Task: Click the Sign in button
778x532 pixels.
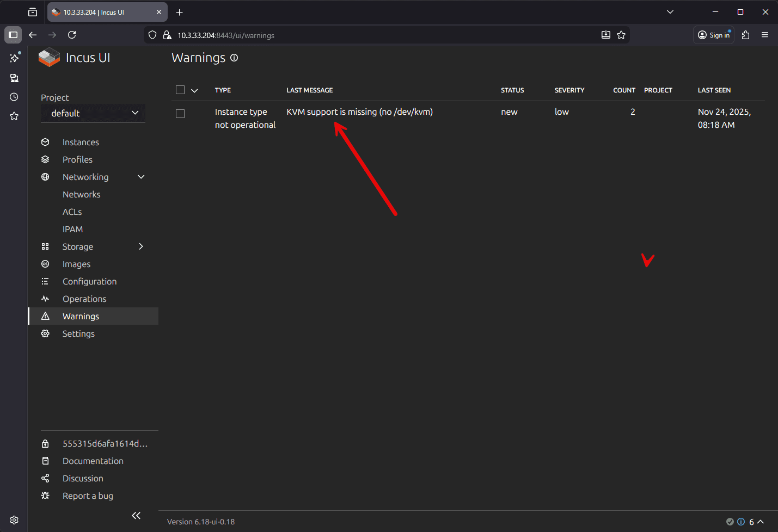Action: coord(713,34)
